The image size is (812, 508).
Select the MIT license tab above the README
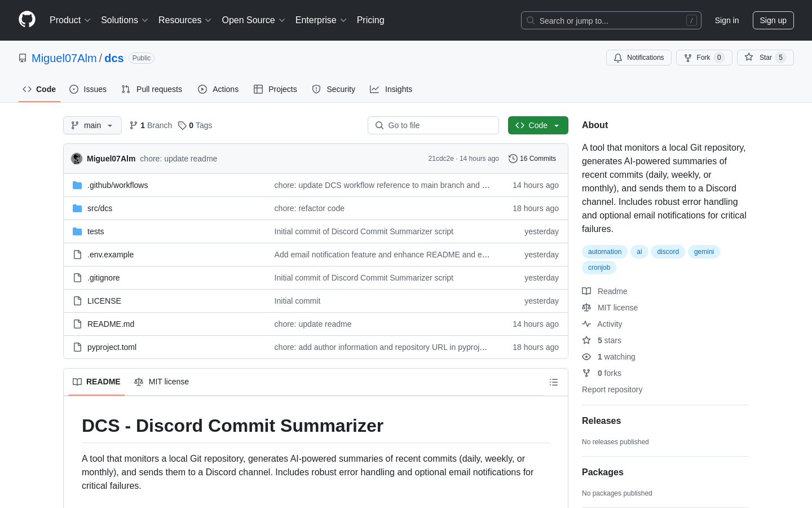(161, 382)
